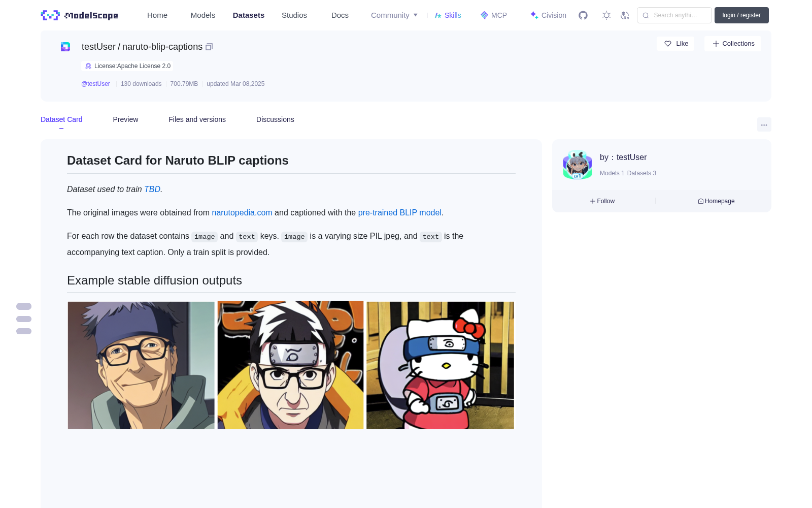Click 'Datasets 3' under testUser
The image size is (812, 508).
pyautogui.click(x=641, y=173)
